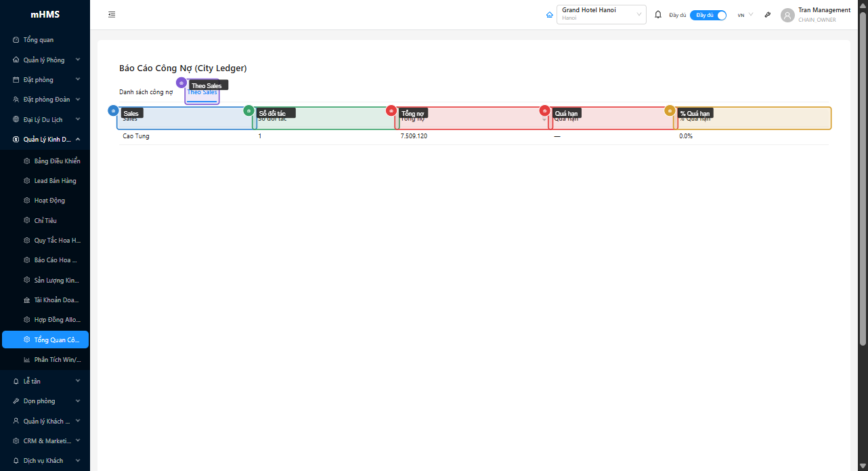Open notifications bell in top bar

point(657,15)
